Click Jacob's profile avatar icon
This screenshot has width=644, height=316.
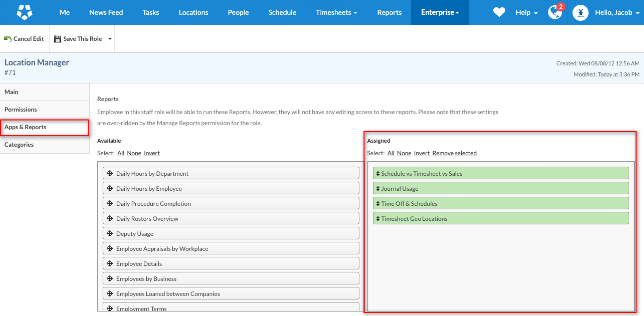click(580, 13)
